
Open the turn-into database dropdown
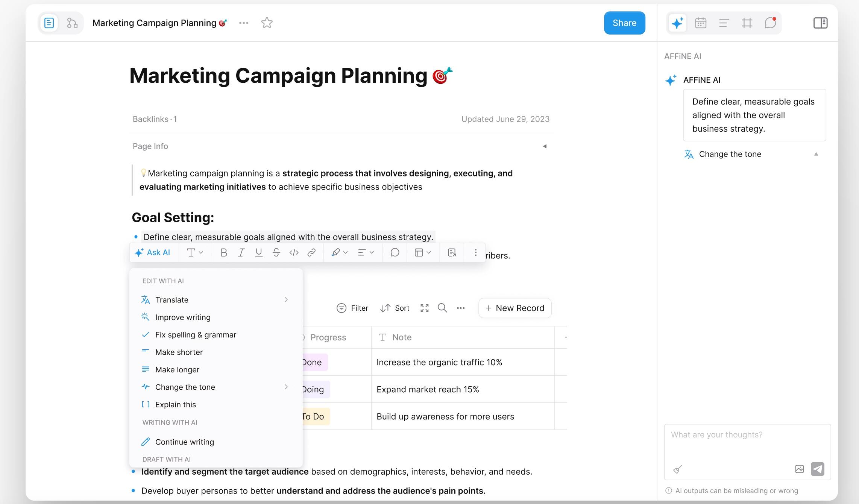422,253
